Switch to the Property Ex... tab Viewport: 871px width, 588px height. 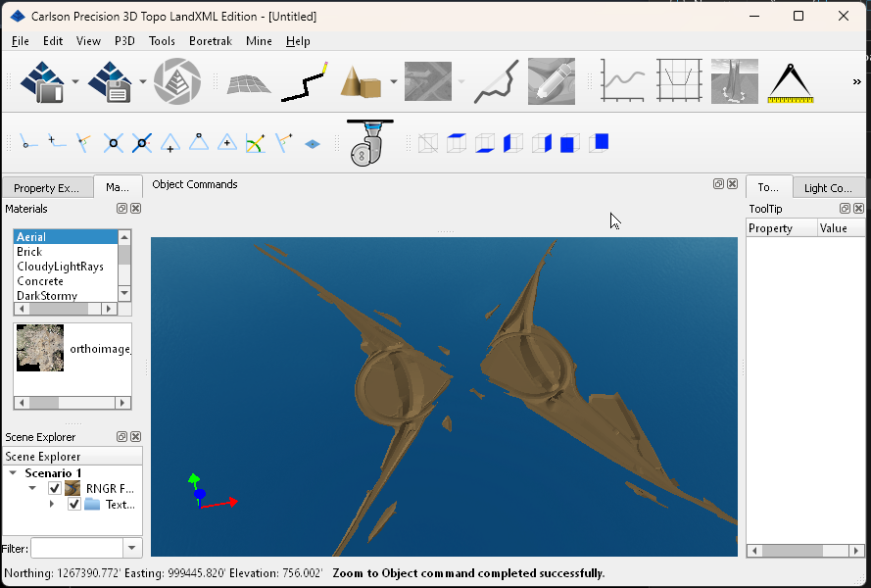point(47,188)
